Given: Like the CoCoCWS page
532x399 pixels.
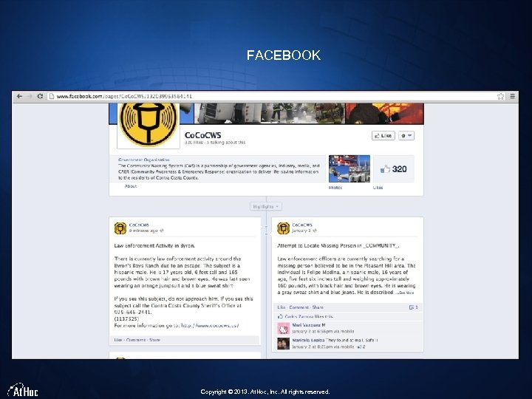Looking at the screenshot, I should pyautogui.click(x=383, y=136).
